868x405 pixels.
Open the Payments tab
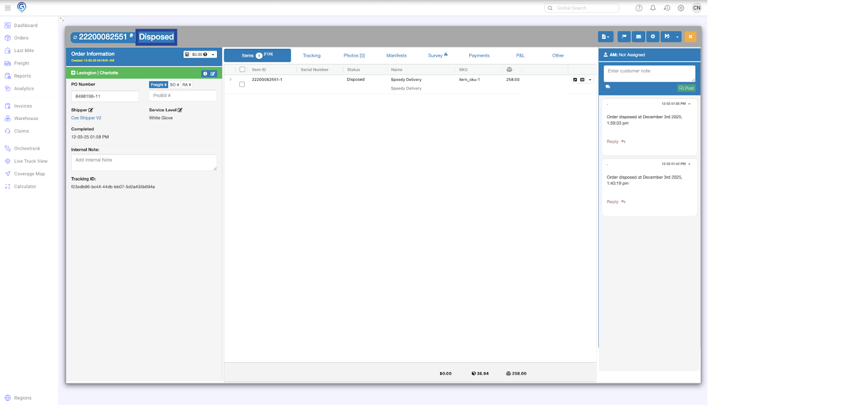[x=479, y=55]
